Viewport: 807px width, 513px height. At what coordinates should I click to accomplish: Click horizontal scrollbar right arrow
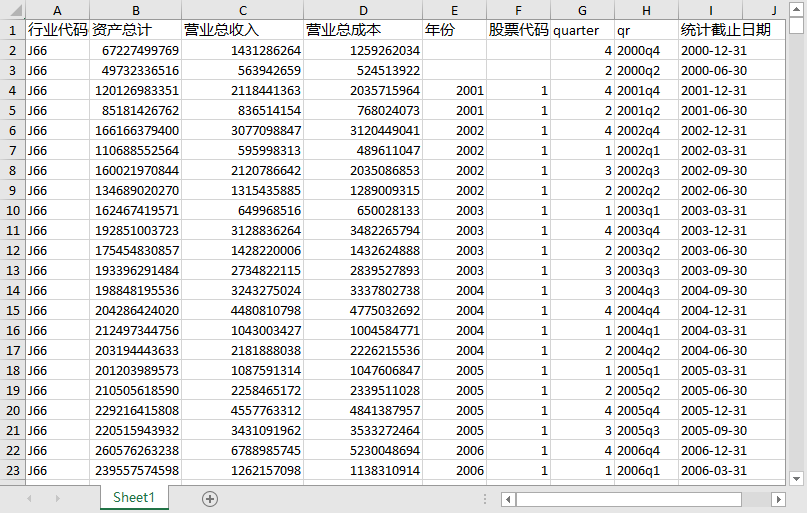[779, 499]
